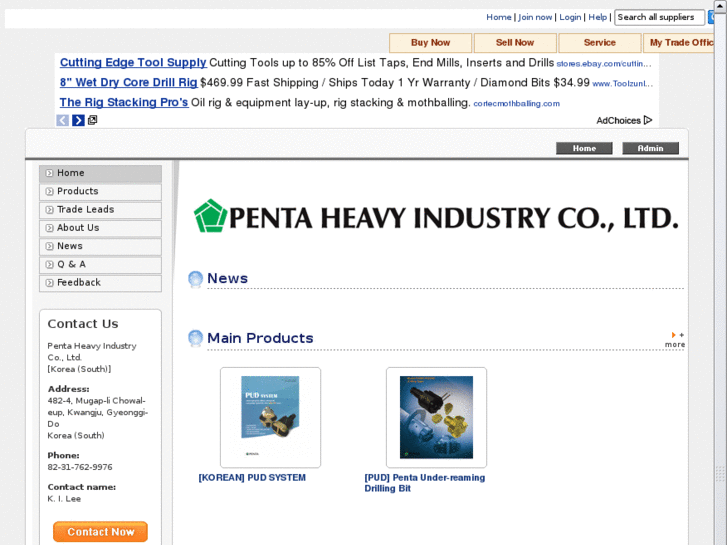Open the Trade Leads menu item
The width and height of the screenshot is (727, 545).
[101, 210]
